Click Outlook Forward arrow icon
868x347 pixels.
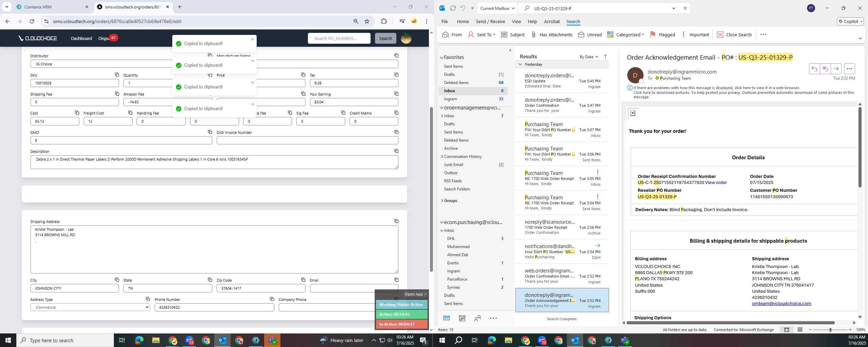tap(836, 69)
